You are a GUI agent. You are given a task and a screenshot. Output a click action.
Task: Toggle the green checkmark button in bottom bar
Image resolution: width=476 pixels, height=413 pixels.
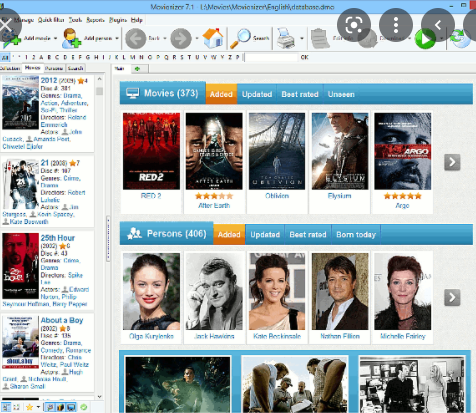tap(84, 407)
